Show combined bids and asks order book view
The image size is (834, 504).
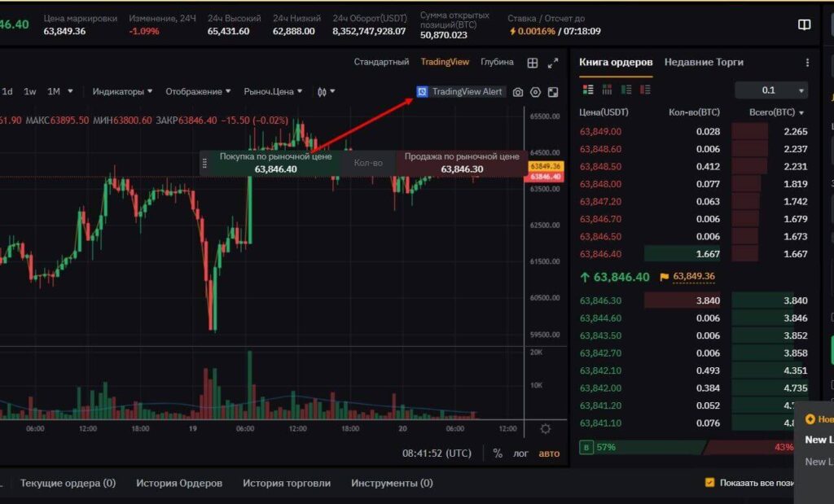click(x=588, y=90)
